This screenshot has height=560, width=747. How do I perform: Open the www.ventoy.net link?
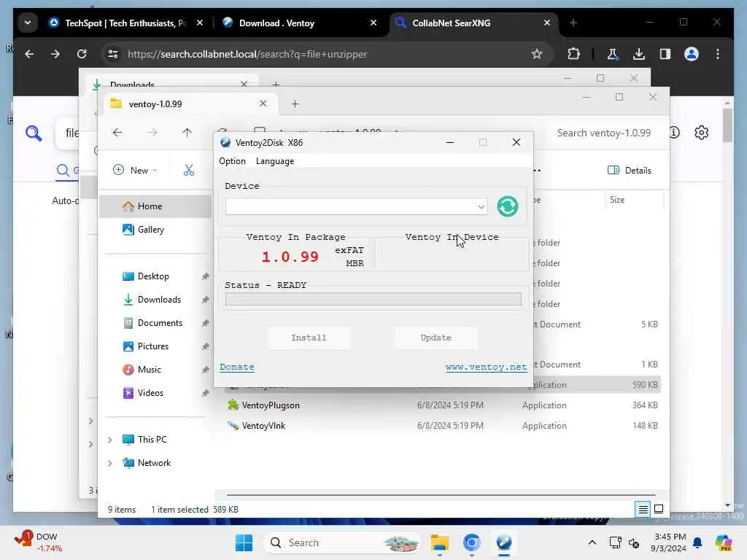point(486,367)
